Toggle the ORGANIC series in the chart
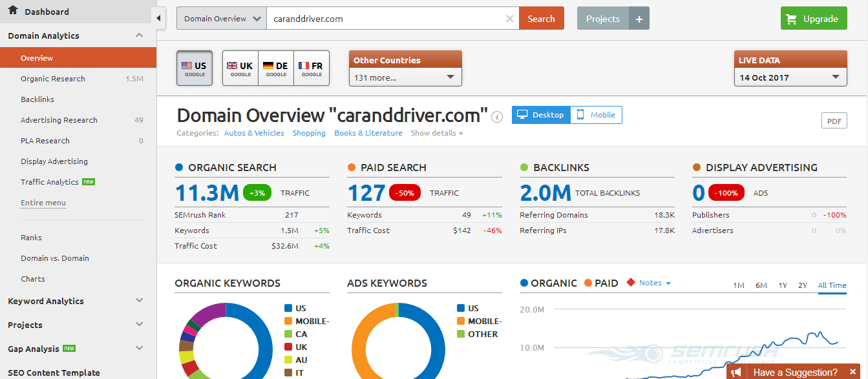This screenshot has height=379, width=868. coord(548,283)
